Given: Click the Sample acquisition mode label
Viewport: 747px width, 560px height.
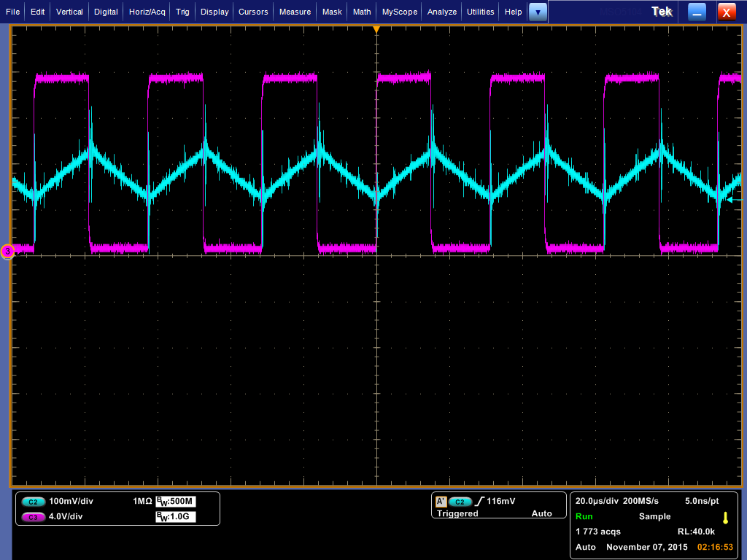Looking at the screenshot, I should point(654,516).
